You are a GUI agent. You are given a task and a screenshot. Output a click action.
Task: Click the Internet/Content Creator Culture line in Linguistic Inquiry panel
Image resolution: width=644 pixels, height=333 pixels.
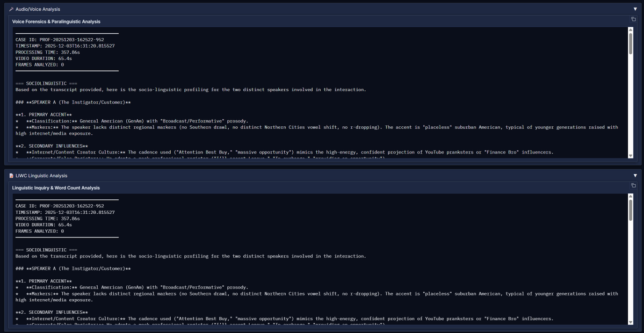tap(284, 318)
